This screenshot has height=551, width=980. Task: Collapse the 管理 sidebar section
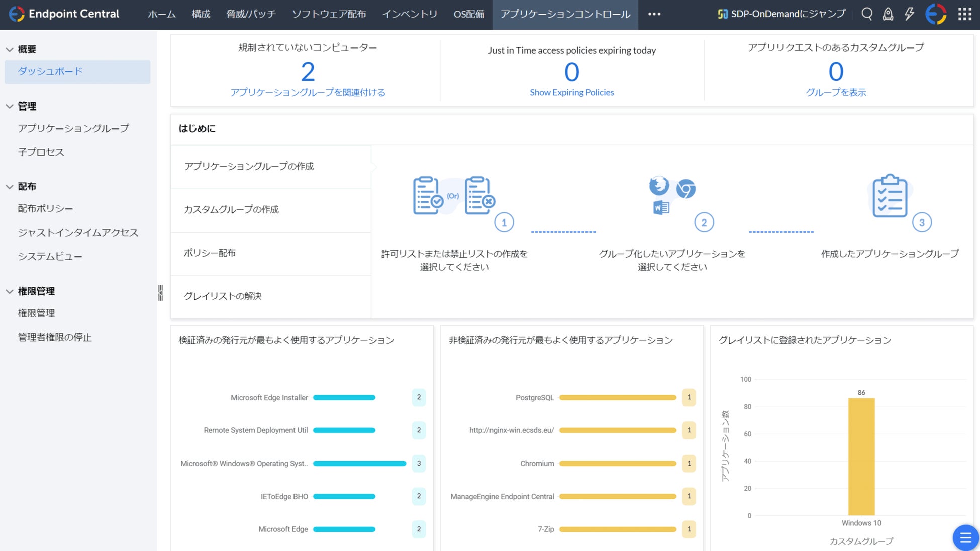10,106
